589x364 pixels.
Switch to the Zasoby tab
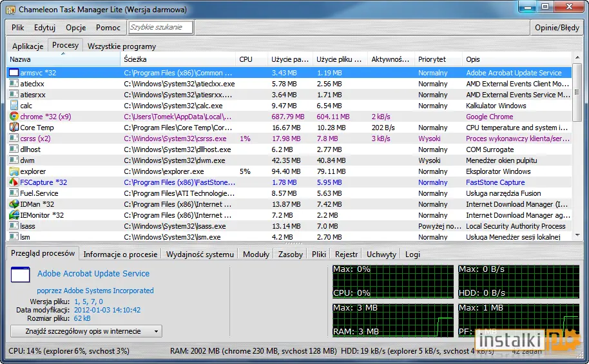(291, 254)
